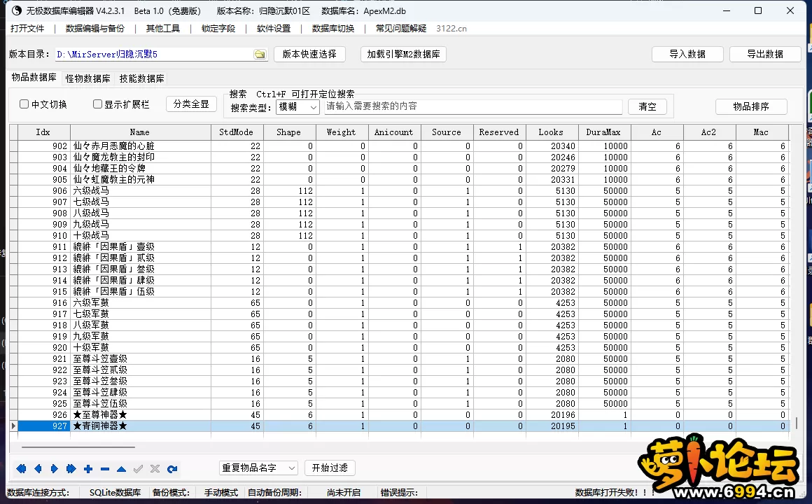
Task: Select row ★至尊神器★
Action: 399,415
